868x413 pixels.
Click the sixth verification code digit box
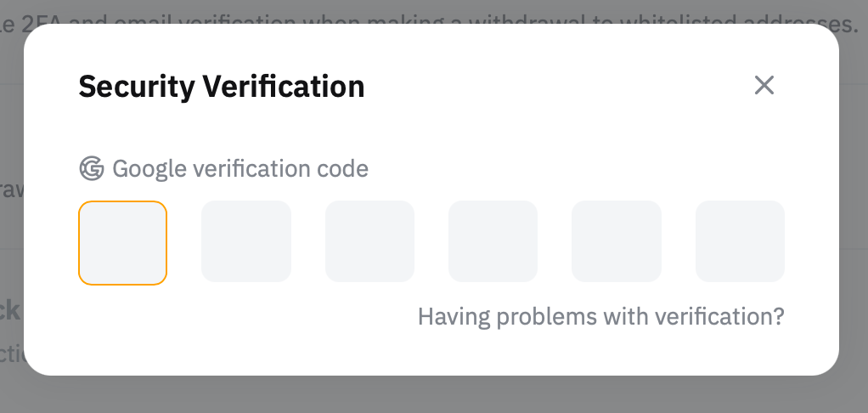click(740, 242)
